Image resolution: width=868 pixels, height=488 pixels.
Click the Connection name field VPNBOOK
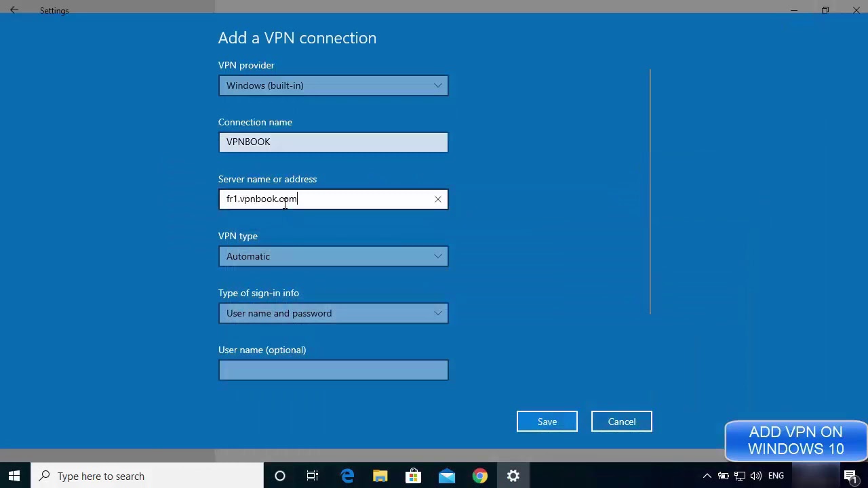[333, 142]
